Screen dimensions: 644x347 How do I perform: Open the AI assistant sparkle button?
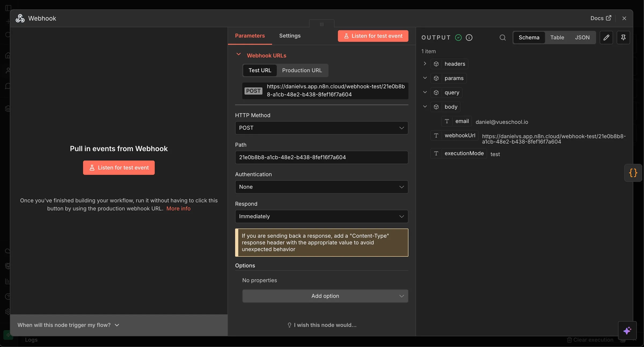(627, 330)
